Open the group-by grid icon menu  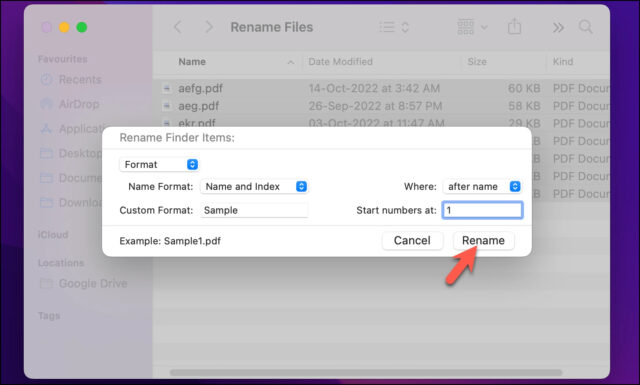tap(472, 27)
